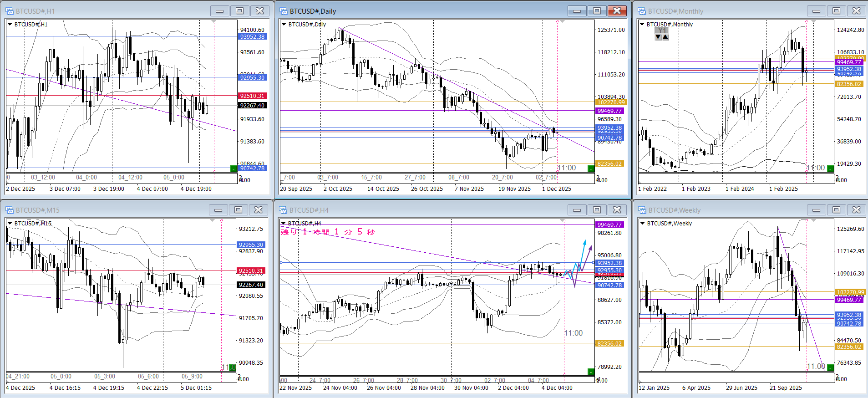Open the BTCUSD#,H1 chart dropdown triangle
The height and width of the screenshot is (398, 868).
(x=10, y=25)
